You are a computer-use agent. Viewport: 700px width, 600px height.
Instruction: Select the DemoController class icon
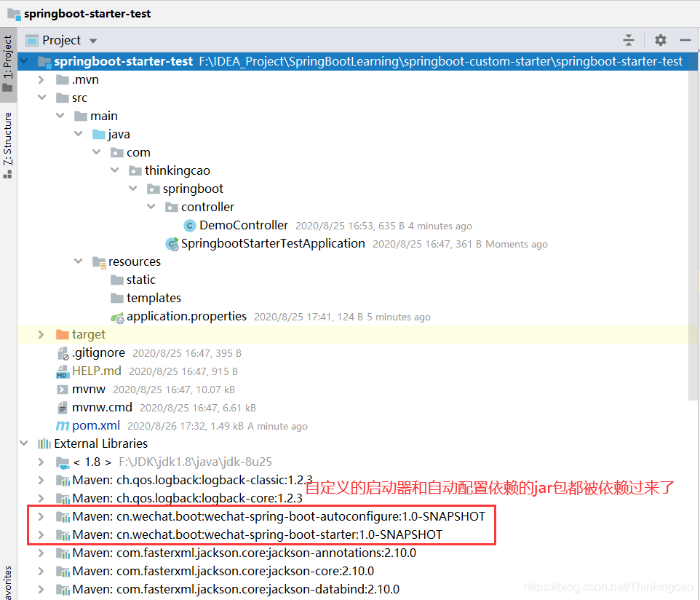pos(190,226)
